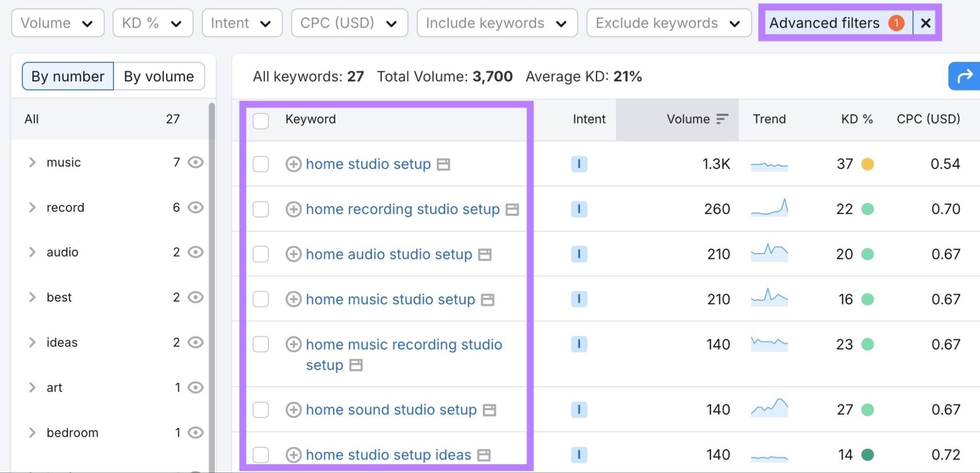
Task: Check the box for 'home sound studio setup'
Action: [x=261, y=410]
